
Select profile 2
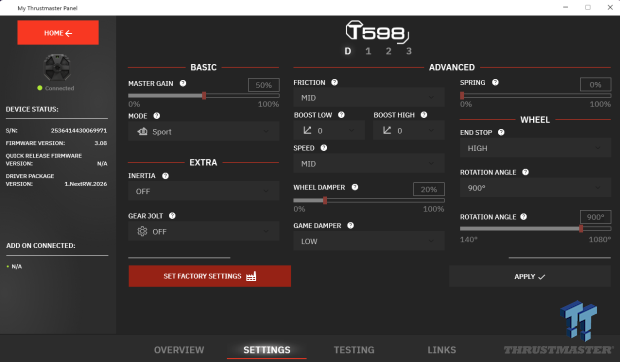coord(388,51)
